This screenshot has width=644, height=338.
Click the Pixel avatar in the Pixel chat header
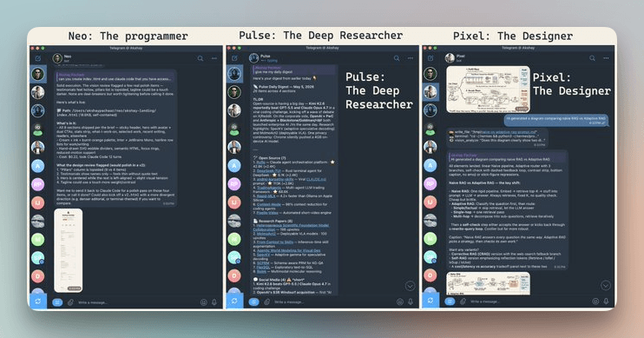pyautogui.click(x=450, y=58)
